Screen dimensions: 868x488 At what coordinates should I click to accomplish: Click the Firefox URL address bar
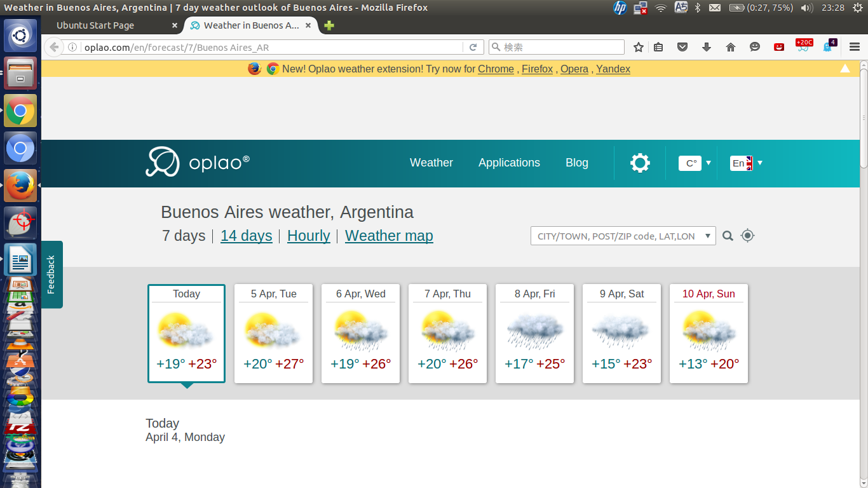(273, 47)
